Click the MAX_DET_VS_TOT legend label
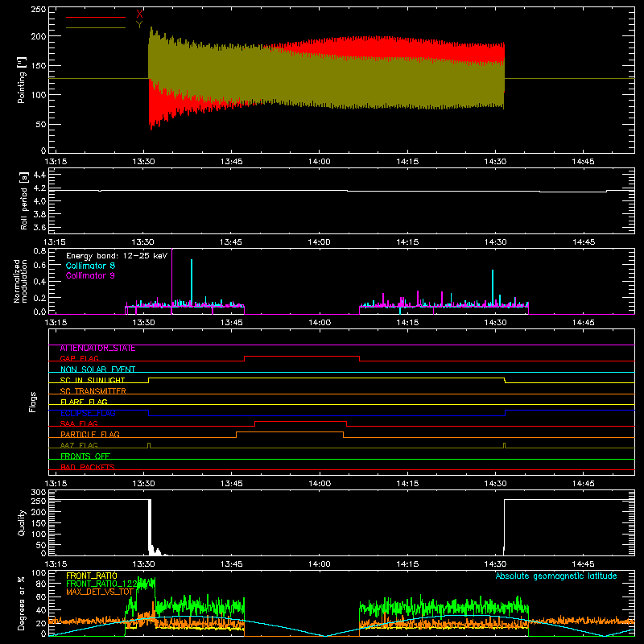 coord(100,592)
